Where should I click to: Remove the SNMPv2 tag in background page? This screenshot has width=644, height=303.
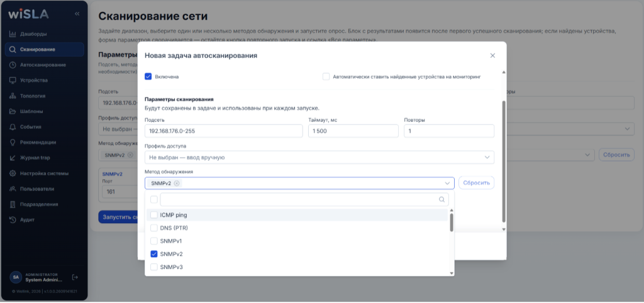coord(130,155)
